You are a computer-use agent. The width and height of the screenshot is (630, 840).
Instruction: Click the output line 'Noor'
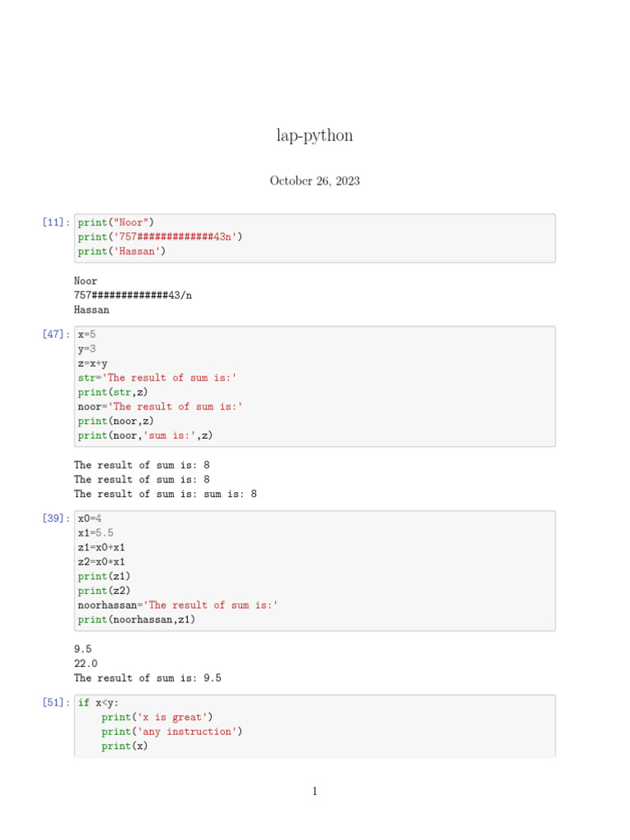tap(85, 281)
